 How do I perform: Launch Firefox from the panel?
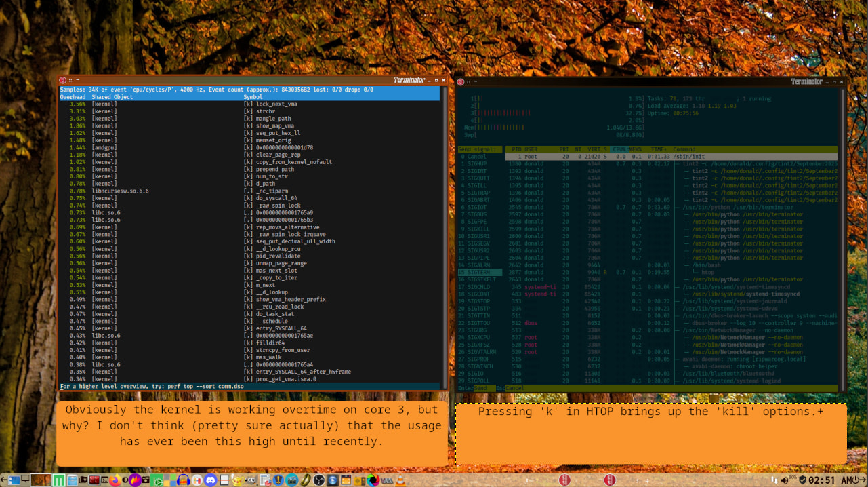115,480
